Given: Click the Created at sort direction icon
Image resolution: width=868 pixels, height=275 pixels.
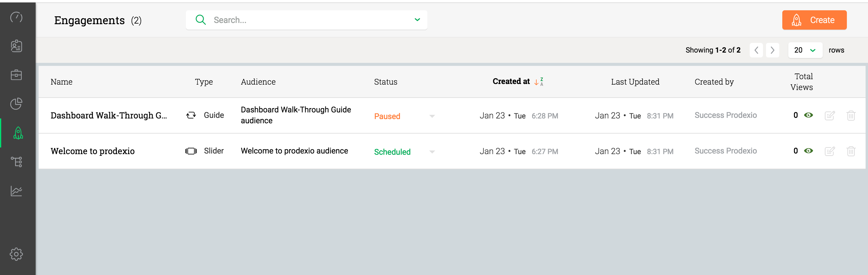Looking at the screenshot, I should tap(538, 82).
